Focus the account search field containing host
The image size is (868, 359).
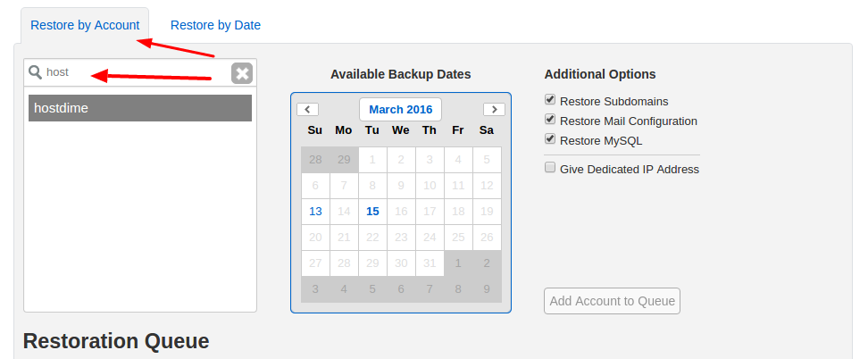click(137, 72)
